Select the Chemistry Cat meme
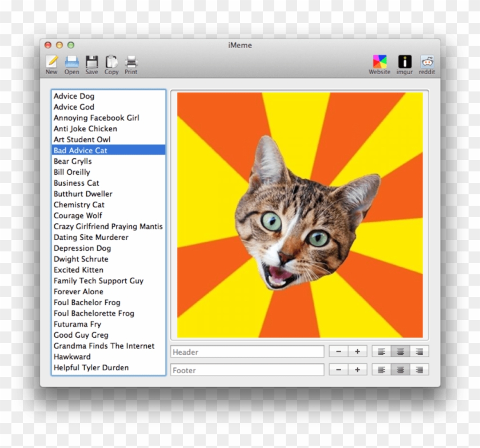Screen dimensions: 480x448 [79, 205]
